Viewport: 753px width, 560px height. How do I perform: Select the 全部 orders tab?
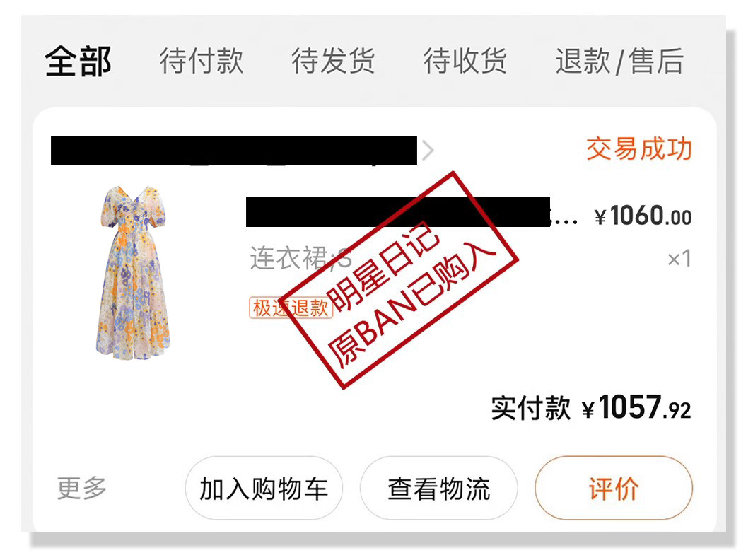tap(78, 61)
